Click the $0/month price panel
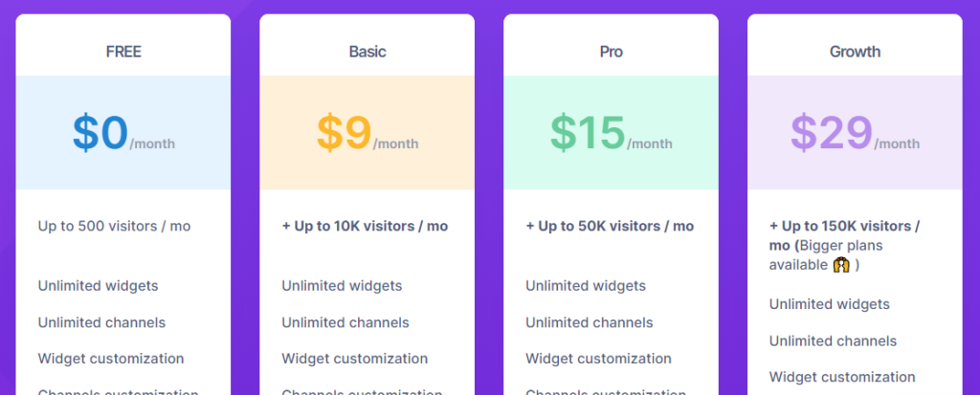The height and width of the screenshot is (395, 980). (x=123, y=133)
